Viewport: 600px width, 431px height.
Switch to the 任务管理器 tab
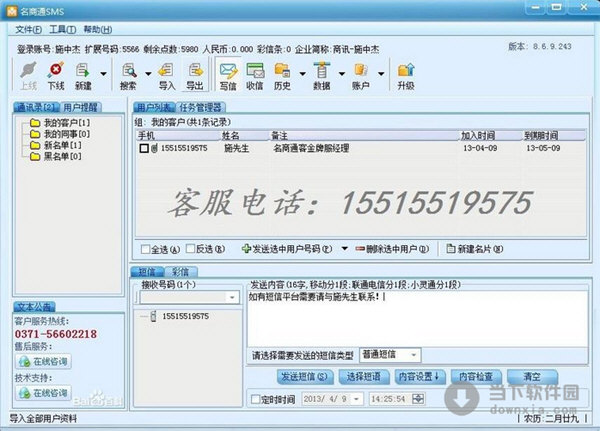coord(201,108)
